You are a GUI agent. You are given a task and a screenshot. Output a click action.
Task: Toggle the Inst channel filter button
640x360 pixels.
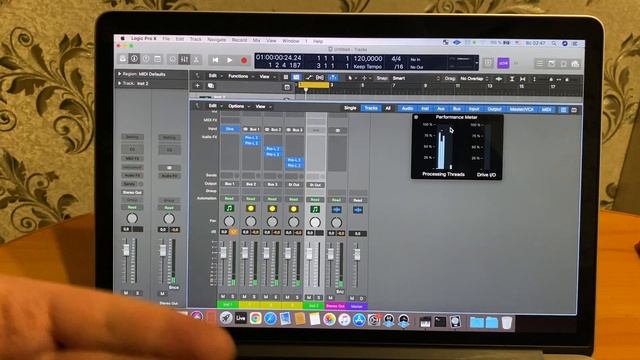(424, 109)
